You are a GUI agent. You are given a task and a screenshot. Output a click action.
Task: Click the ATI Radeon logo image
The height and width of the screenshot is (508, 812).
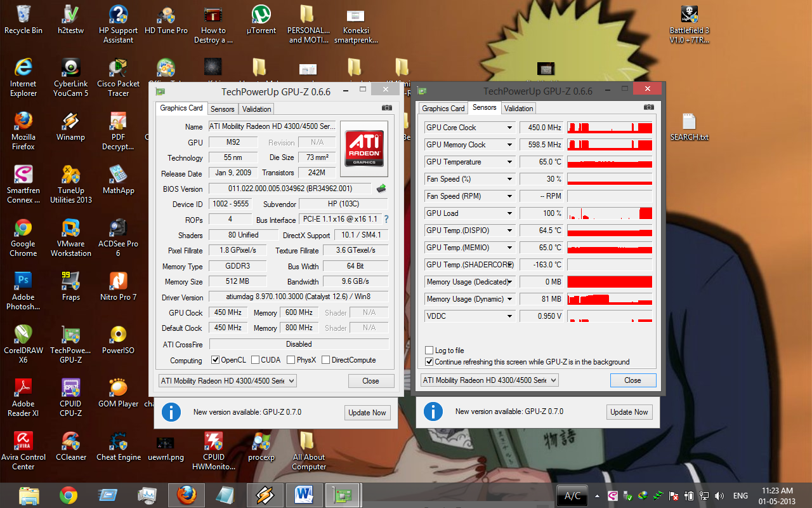click(x=363, y=149)
